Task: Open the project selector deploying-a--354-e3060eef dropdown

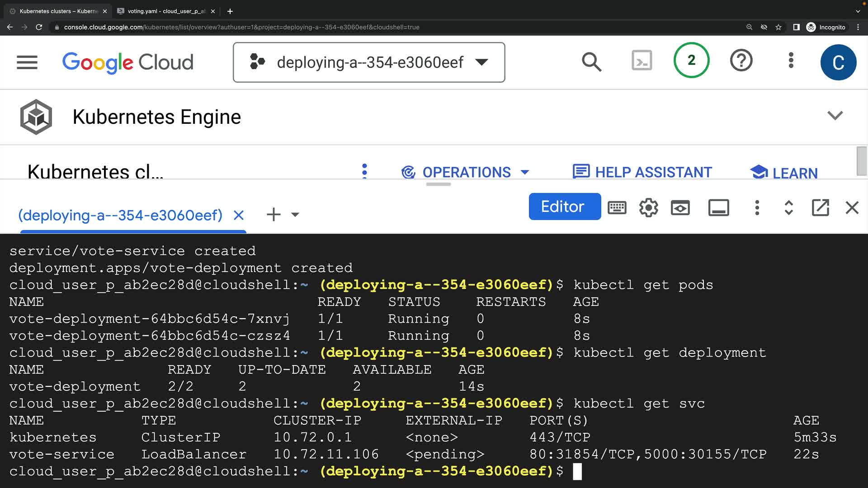Action: coord(369,62)
